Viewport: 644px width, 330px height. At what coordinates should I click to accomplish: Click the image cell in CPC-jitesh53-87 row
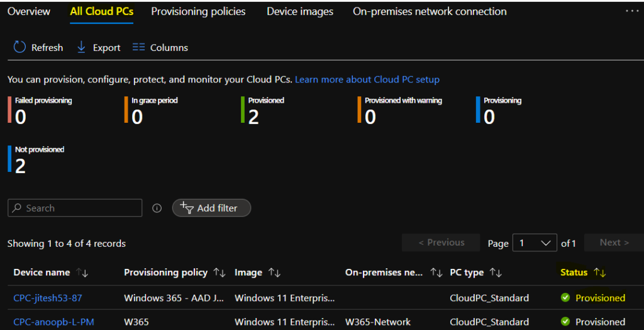pyautogui.click(x=285, y=298)
